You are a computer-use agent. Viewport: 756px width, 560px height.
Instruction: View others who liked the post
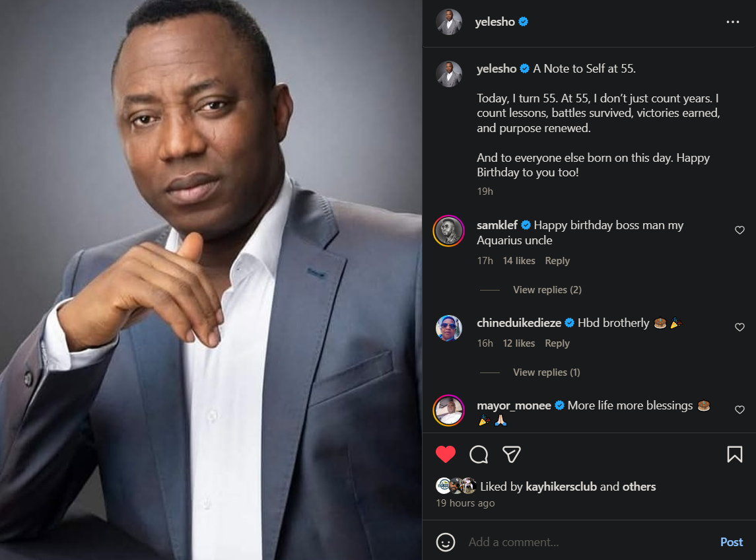(639, 487)
